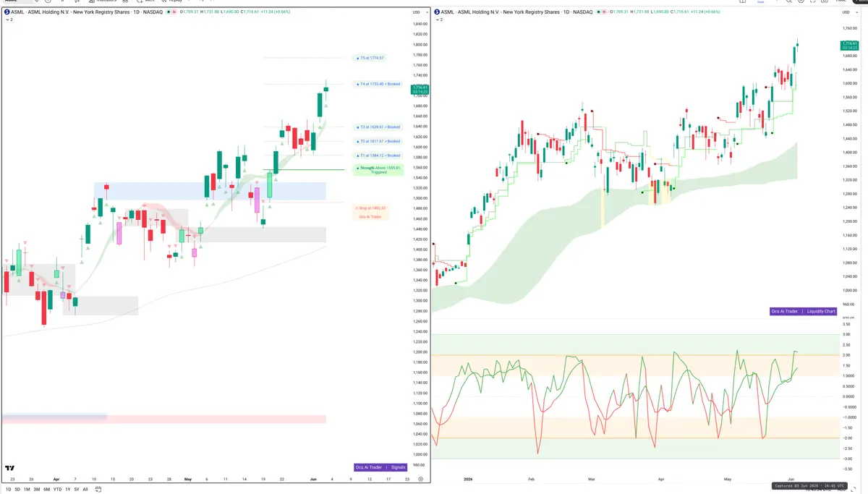
Task: Click the ASML logo icon in right chart
Action: [437, 12]
